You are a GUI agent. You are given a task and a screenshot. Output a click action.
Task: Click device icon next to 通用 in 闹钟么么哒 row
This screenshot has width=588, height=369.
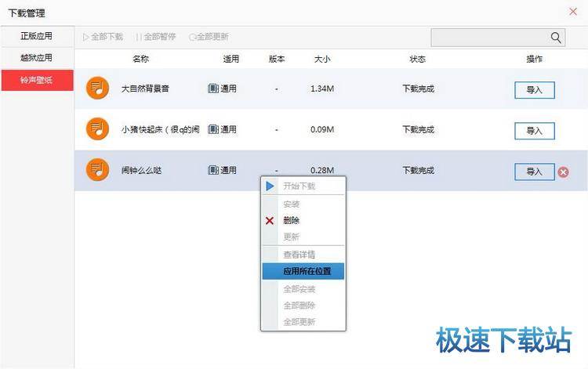tap(213, 171)
